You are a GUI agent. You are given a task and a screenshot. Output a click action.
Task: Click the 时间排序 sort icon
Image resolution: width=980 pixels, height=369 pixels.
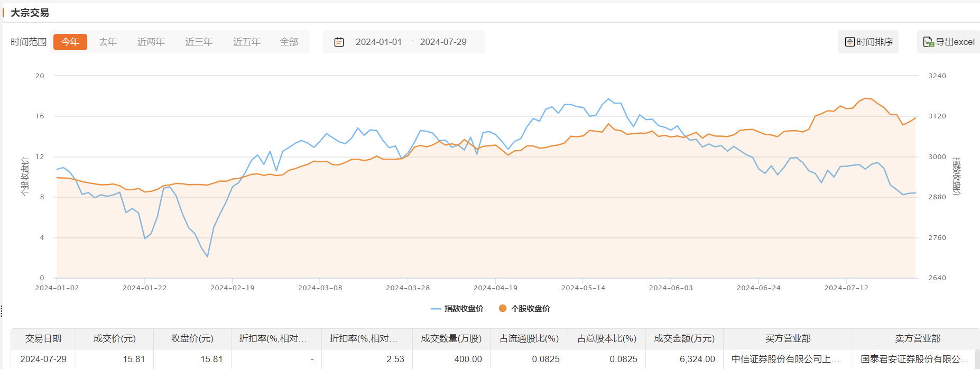coord(850,42)
